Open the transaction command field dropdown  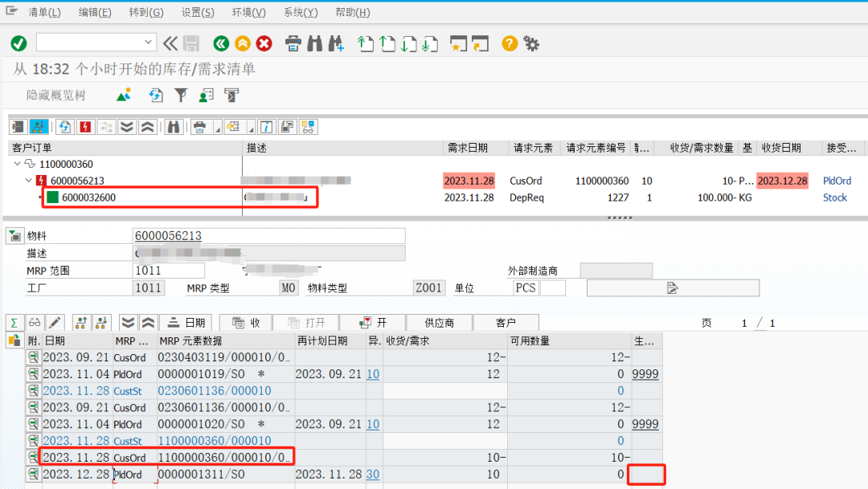pyautogui.click(x=148, y=42)
